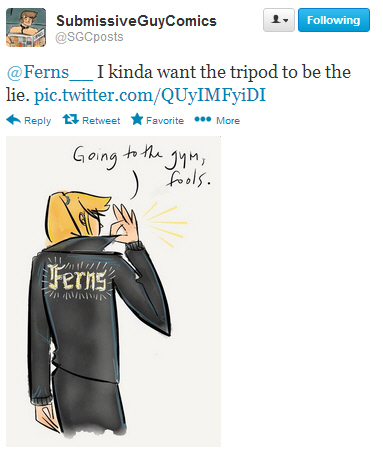Click the Reply arrow icon
Screen dimensions: 383x453
pos(13,120)
